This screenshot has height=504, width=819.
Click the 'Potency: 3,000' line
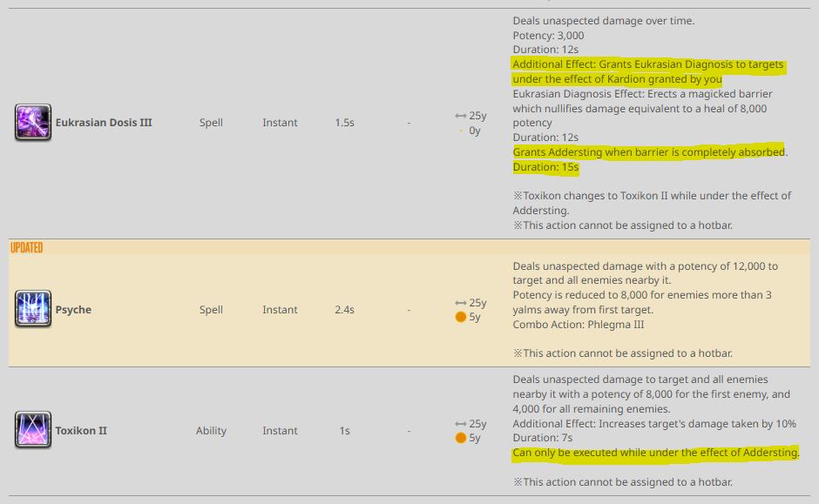[548, 36]
